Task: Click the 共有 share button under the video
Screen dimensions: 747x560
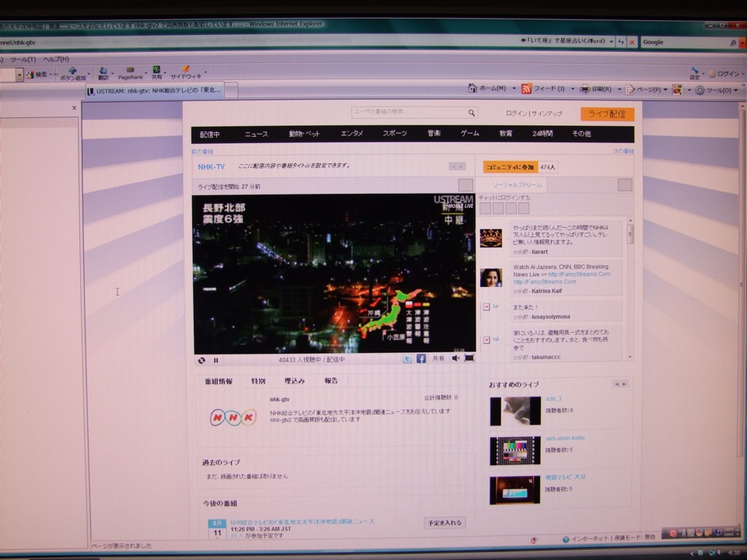Action: click(x=438, y=358)
